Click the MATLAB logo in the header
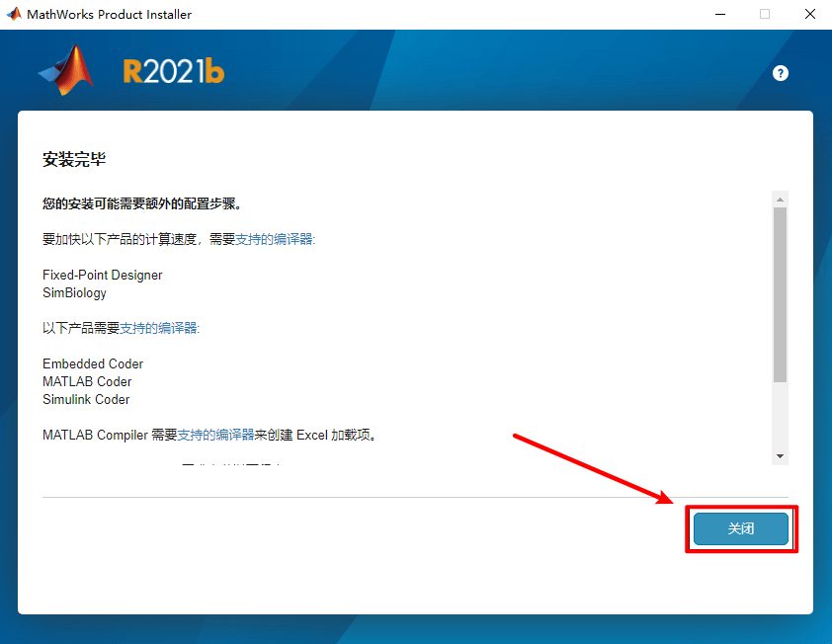Image resolution: width=832 pixels, height=644 pixels. (x=67, y=70)
